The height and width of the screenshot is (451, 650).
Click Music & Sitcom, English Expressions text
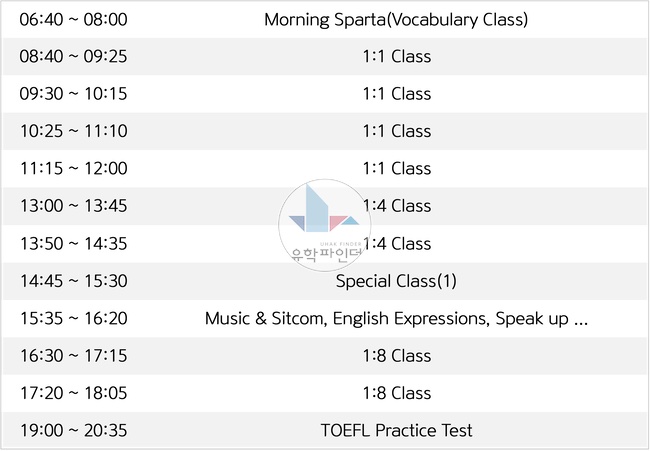345,318
